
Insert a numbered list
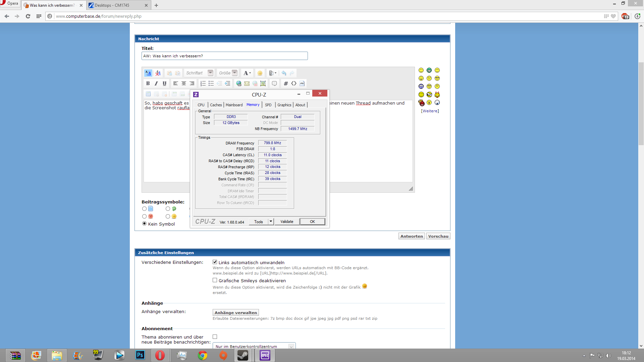coord(203,83)
